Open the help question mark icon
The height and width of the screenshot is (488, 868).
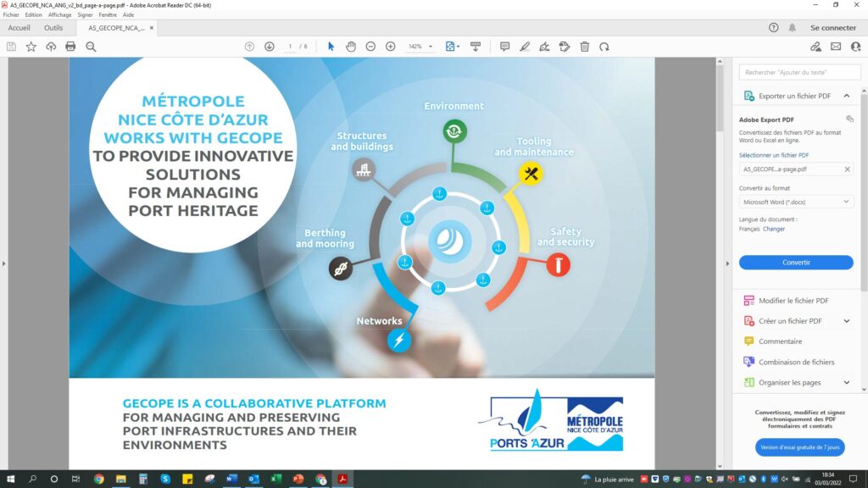[x=774, y=28]
